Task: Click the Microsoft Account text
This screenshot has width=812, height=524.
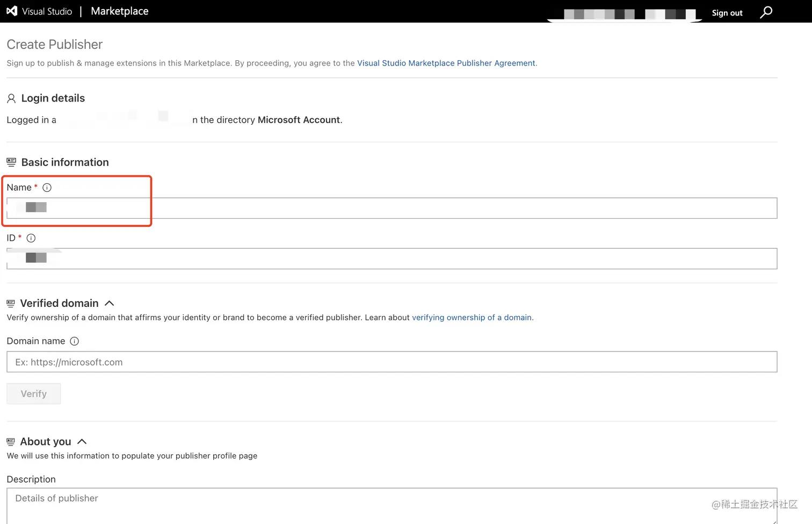Action: point(299,120)
